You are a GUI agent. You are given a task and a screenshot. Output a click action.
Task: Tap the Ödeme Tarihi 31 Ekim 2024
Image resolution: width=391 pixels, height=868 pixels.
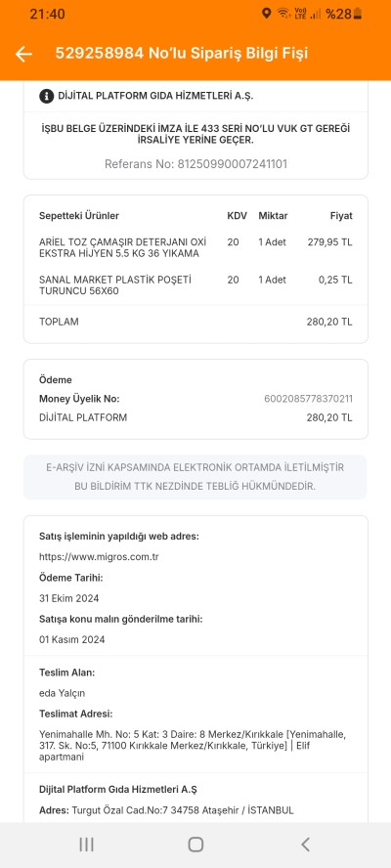[69, 598]
